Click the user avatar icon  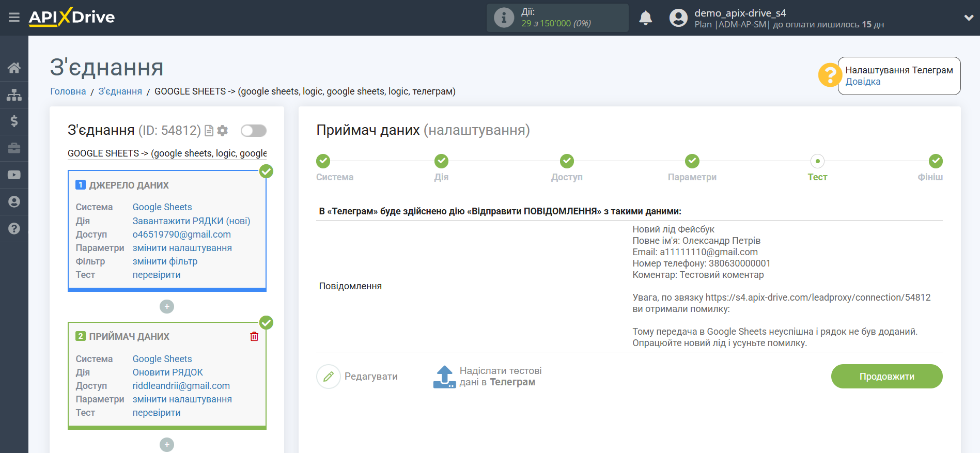pos(678,18)
